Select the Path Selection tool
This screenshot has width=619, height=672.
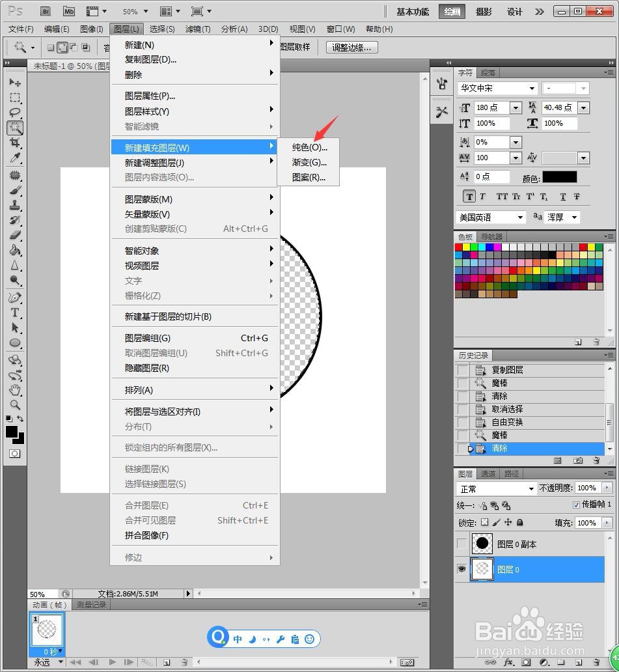click(15, 328)
